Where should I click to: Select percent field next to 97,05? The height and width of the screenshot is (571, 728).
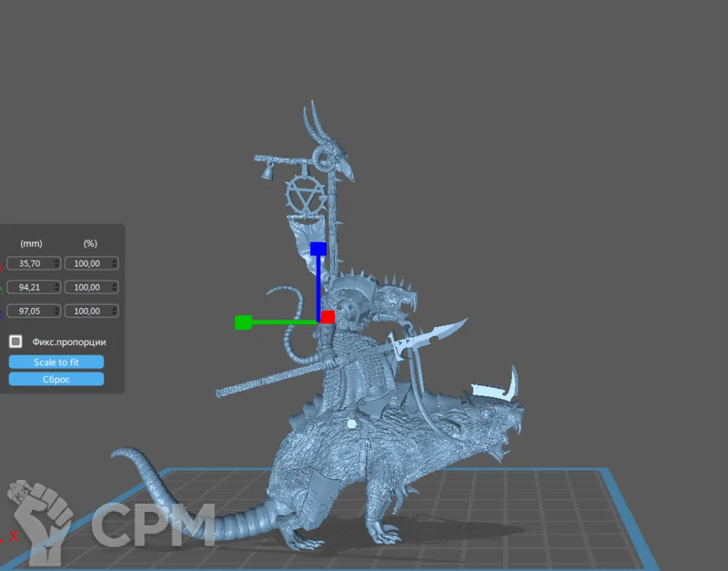[x=87, y=311]
